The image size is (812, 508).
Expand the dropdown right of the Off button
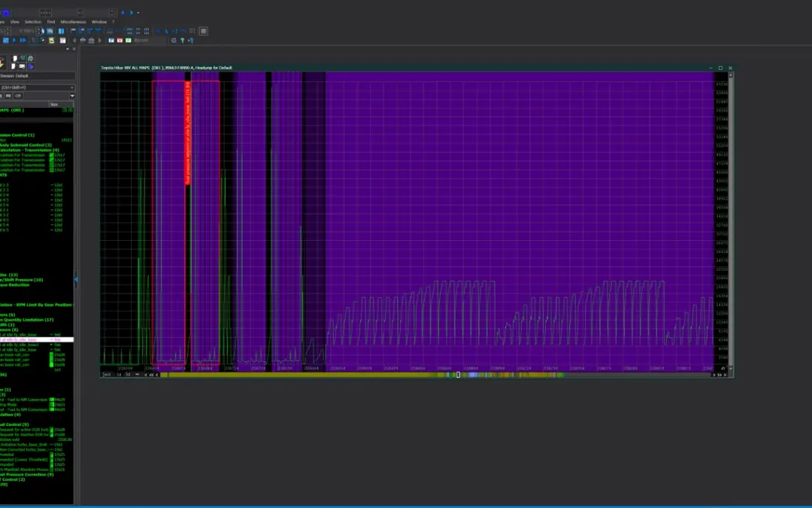72,96
